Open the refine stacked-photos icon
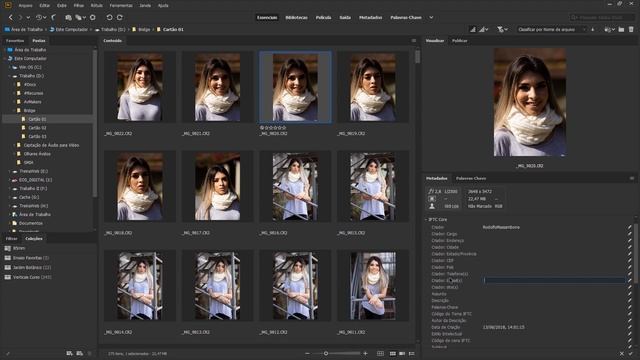The image size is (640, 360). (78, 18)
